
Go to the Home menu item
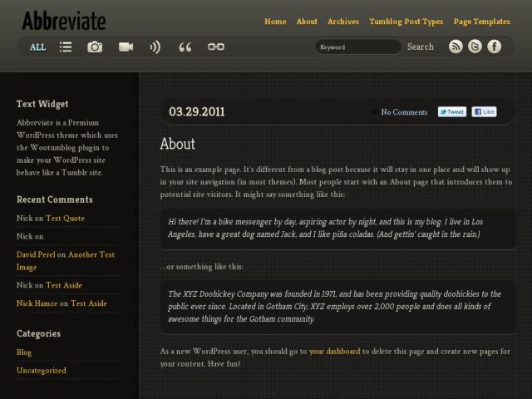point(275,22)
